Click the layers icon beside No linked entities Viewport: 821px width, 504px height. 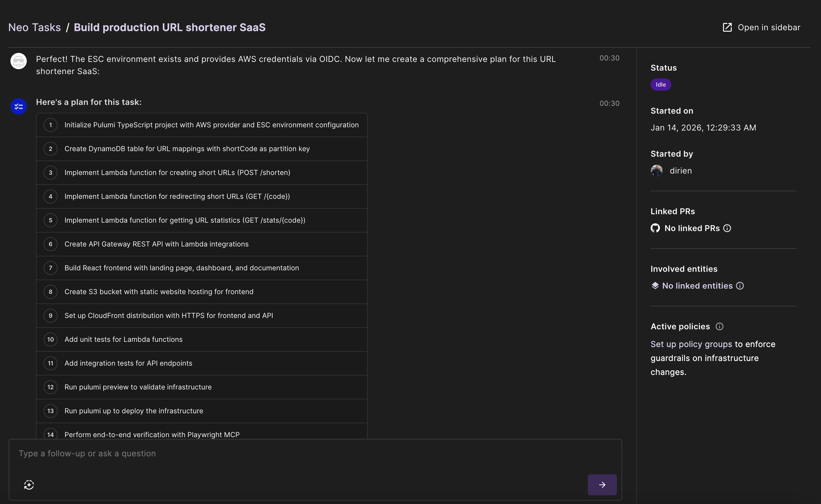pyautogui.click(x=655, y=286)
